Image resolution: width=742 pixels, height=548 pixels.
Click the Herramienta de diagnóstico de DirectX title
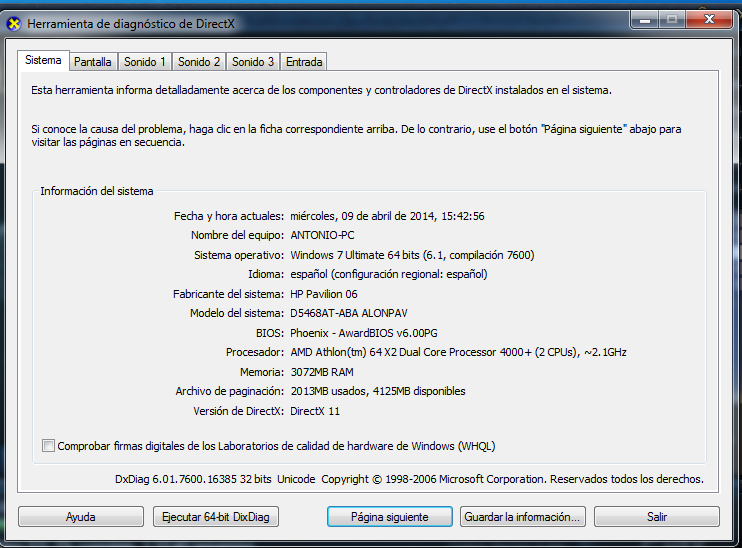tap(131, 24)
